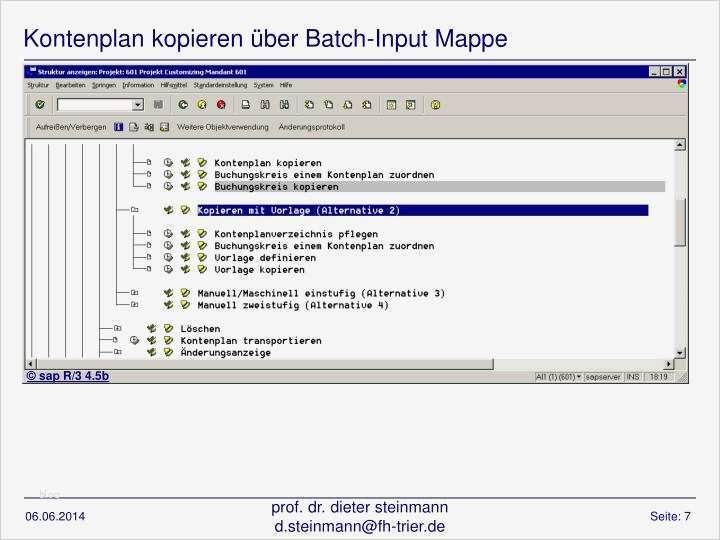
Task: Click Weitere Objektverwendung button
Action: tap(223, 127)
